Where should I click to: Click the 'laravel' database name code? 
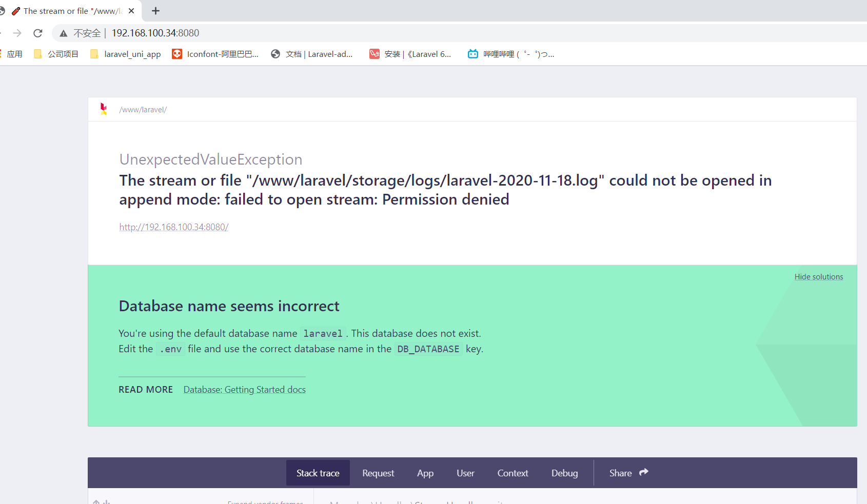(x=323, y=334)
